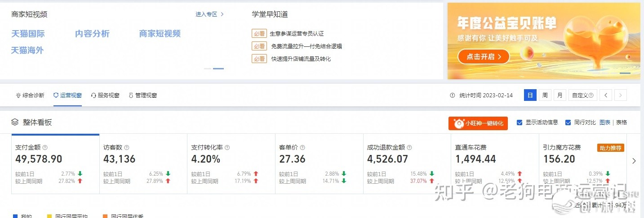Go to previous date with left arrow
Viewport: 644px width, 218px height.
tap(606, 95)
